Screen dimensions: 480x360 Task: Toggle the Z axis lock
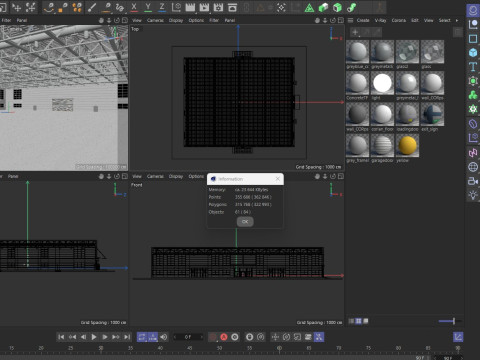pyautogui.click(x=162, y=7)
